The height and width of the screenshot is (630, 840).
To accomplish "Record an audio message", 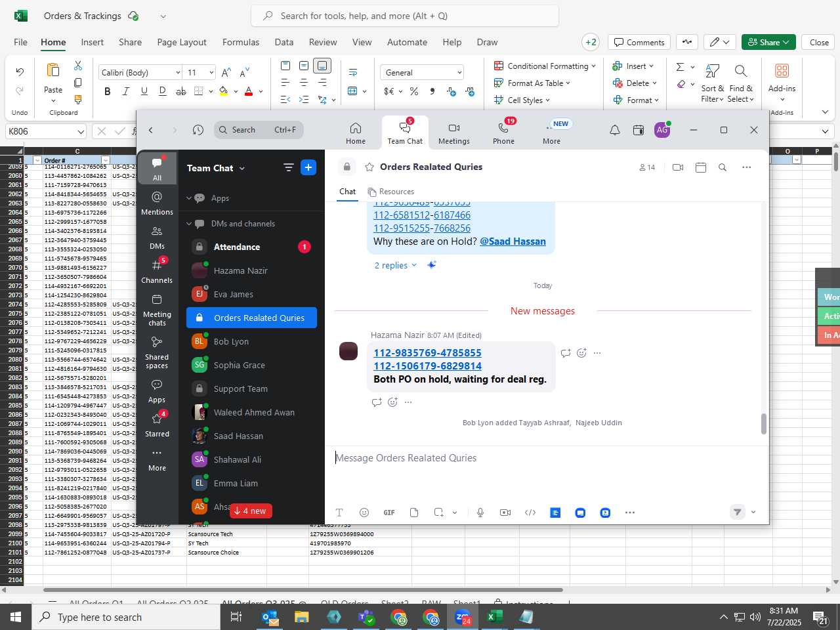I will [480, 513].
